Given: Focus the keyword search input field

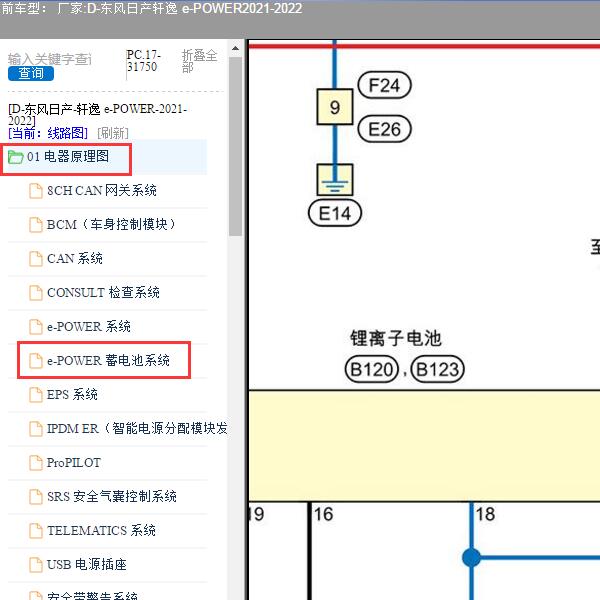Looking at the screenshot, I should pyautogui.click(x=50, y=59).
